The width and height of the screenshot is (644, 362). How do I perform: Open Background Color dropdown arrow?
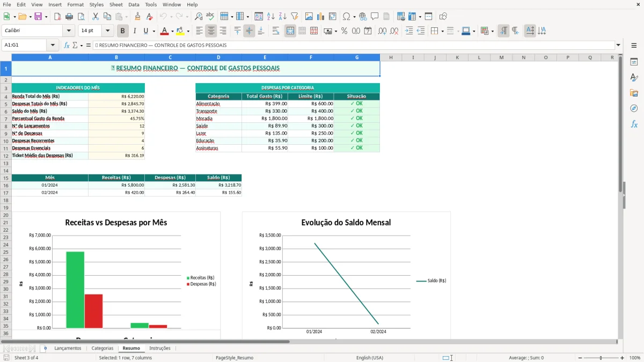tap(188, 31)
